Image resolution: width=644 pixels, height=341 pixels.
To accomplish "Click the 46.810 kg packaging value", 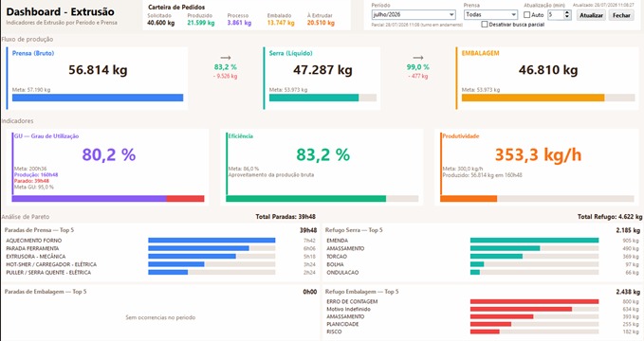I will [x=548, y=70].
